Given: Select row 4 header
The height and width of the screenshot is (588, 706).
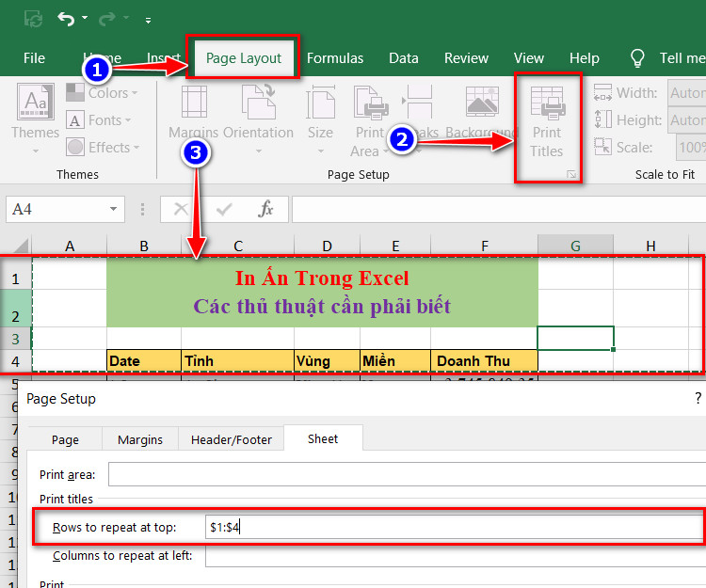Looking at the screenshot, I should [15, 361].
